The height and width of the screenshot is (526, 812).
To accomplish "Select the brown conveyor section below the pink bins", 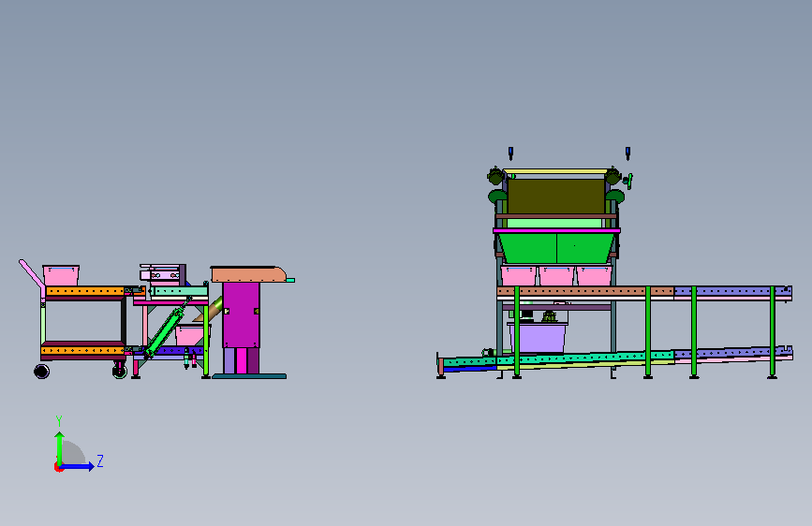I will click(585, 291).
